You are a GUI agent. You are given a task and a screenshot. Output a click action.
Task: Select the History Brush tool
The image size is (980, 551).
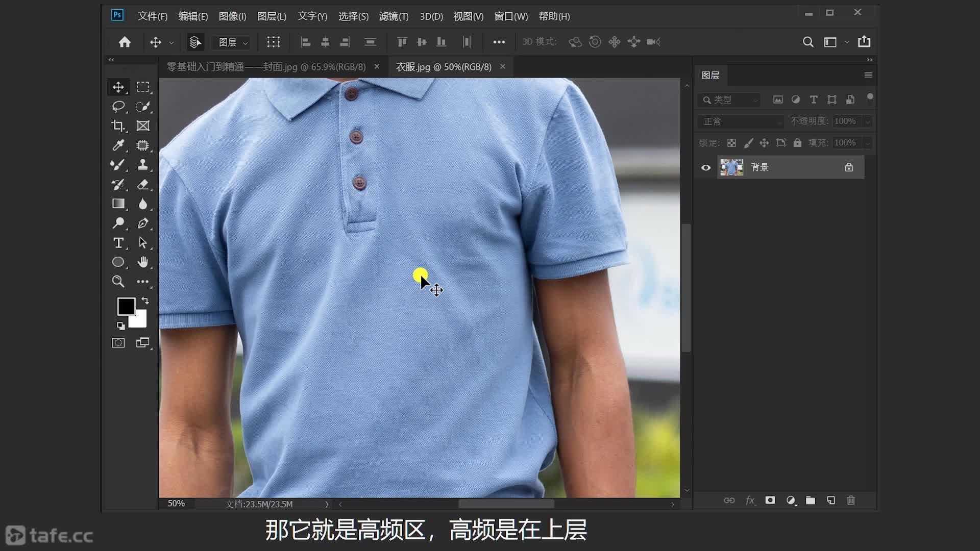pos(118,184)
